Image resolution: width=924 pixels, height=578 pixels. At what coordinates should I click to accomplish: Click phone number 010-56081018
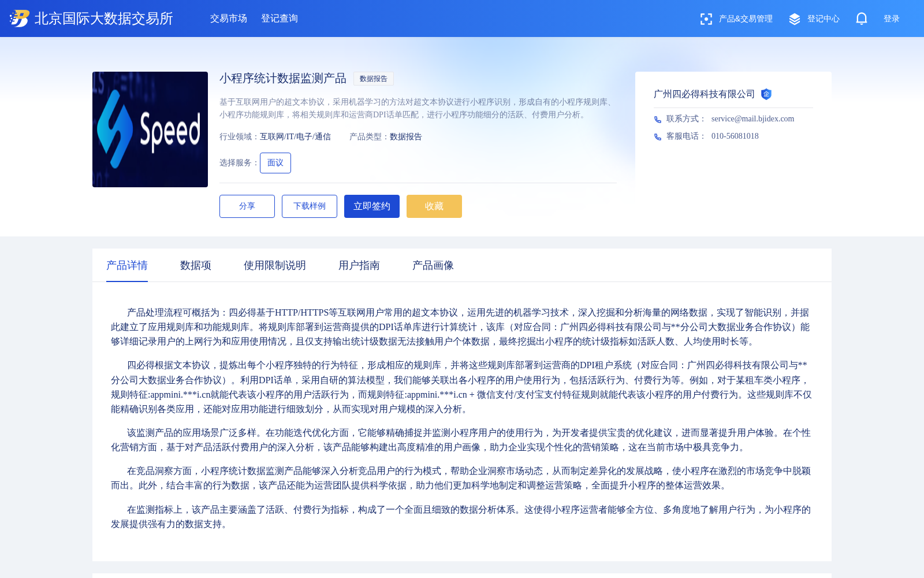pos(735,136)
